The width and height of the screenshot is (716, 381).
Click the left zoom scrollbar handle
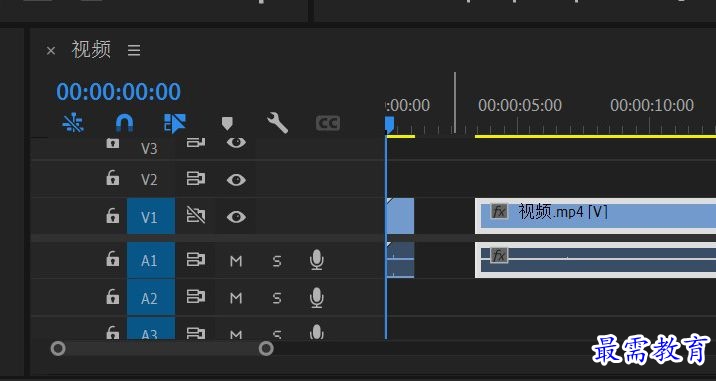[x=58, y=349]
